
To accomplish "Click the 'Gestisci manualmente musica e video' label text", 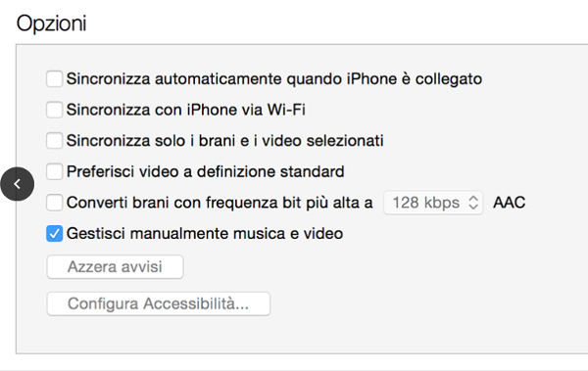I will 205,234.
